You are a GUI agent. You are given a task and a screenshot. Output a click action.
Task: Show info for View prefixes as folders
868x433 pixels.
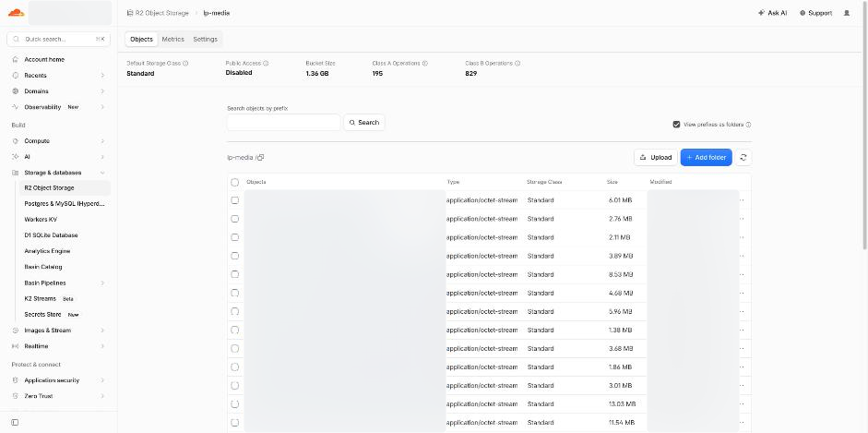click(748, 125)
